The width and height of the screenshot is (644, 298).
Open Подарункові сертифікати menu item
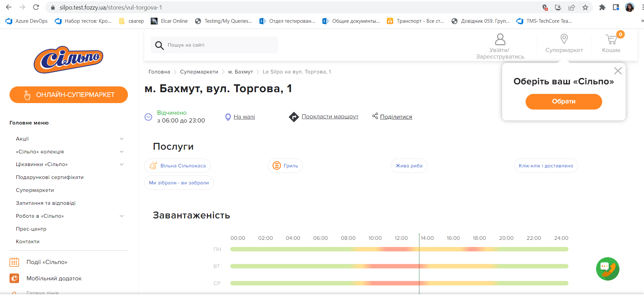[x=50, y=177]
